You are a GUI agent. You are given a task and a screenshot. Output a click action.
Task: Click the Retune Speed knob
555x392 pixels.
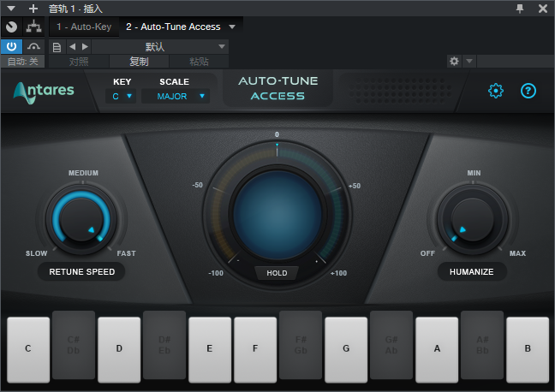(81, 219)
